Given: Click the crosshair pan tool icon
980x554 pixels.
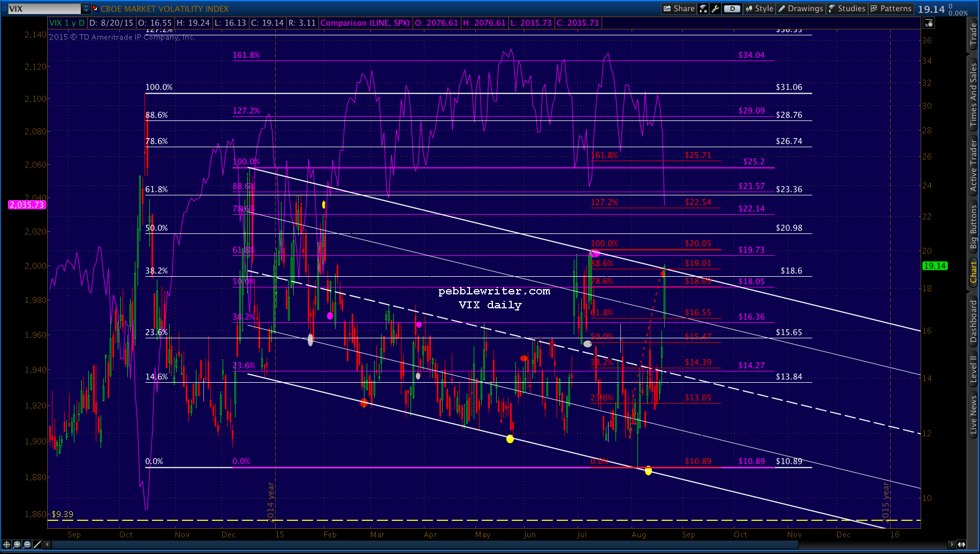Looking at the screenshot, I should coord(6,544).
